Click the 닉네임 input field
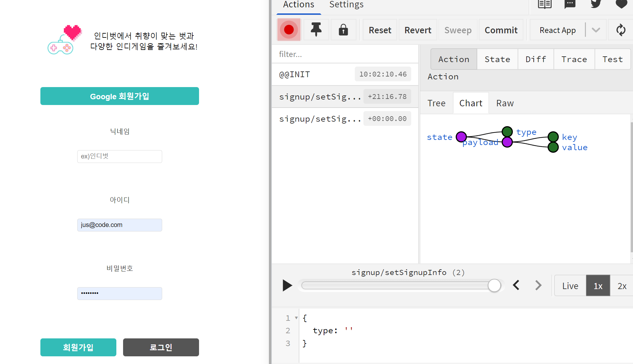 120,156
